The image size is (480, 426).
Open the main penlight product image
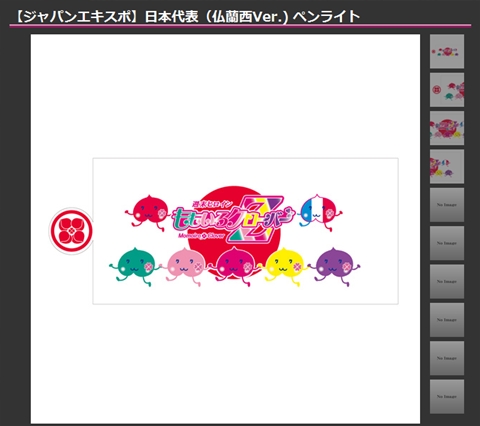(x=225, y=229)
